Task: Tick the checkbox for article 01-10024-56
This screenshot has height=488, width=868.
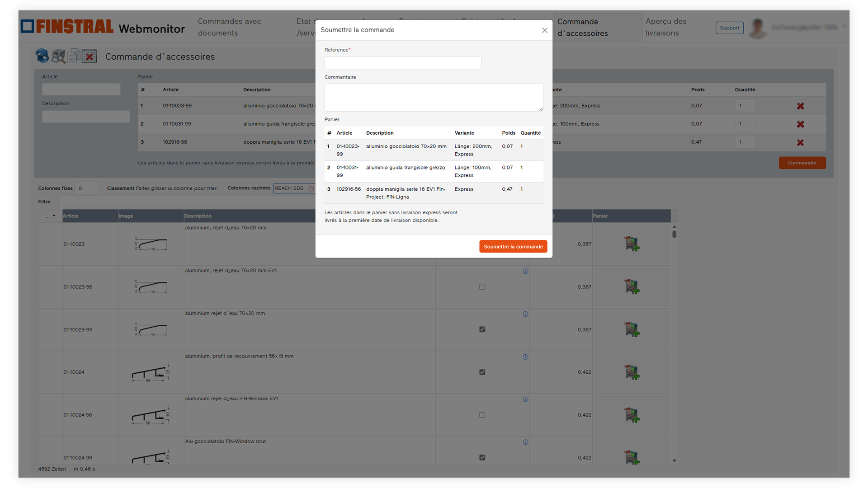Action: (x=482, y=415)
